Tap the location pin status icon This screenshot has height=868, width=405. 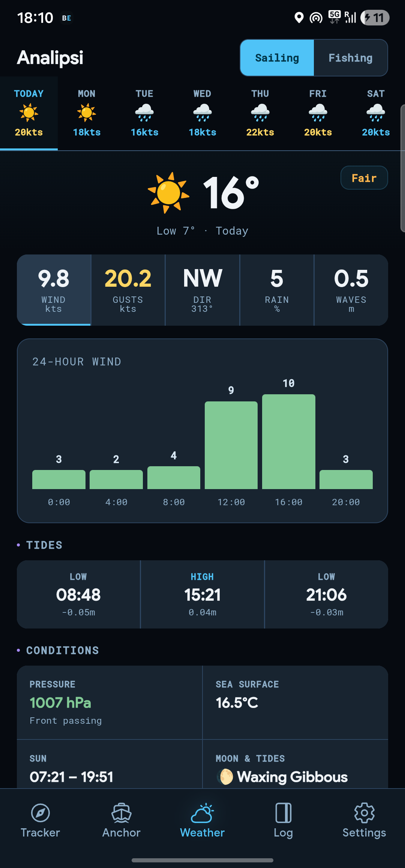coord(299,18)
